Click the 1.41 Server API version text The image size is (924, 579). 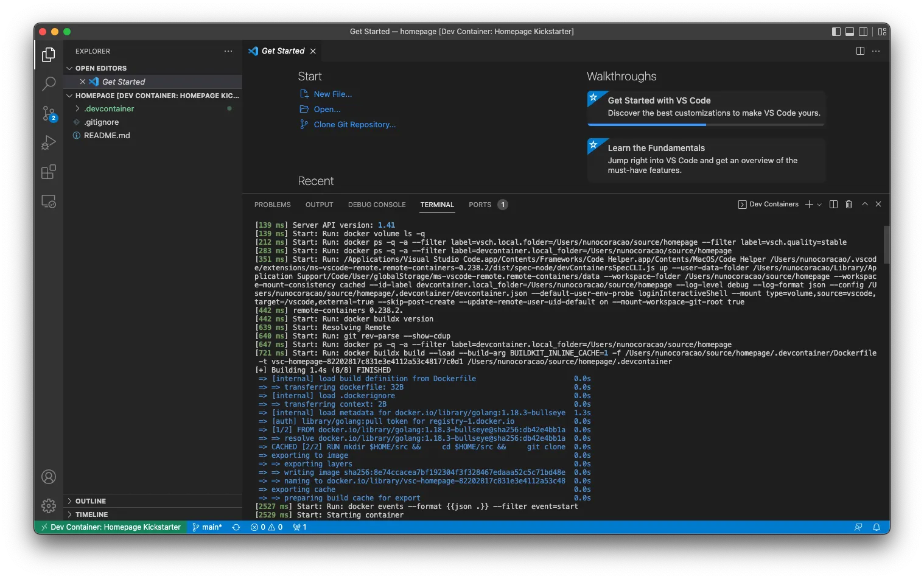coord(387,225)
